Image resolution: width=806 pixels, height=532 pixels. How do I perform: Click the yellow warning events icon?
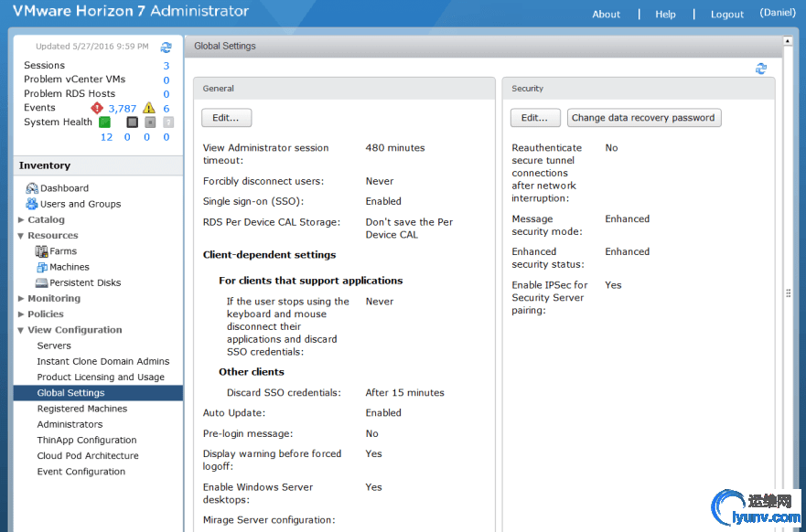tap(149, 108)
